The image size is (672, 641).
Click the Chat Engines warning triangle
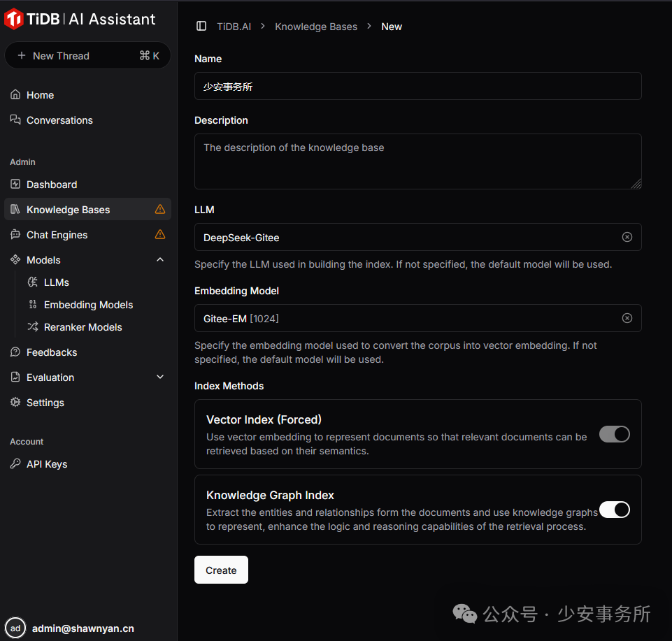pos(160,234)
